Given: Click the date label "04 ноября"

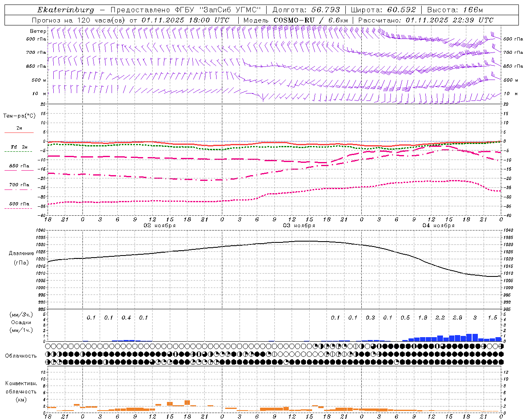Looking at the screenshot, I should point(438,226).
